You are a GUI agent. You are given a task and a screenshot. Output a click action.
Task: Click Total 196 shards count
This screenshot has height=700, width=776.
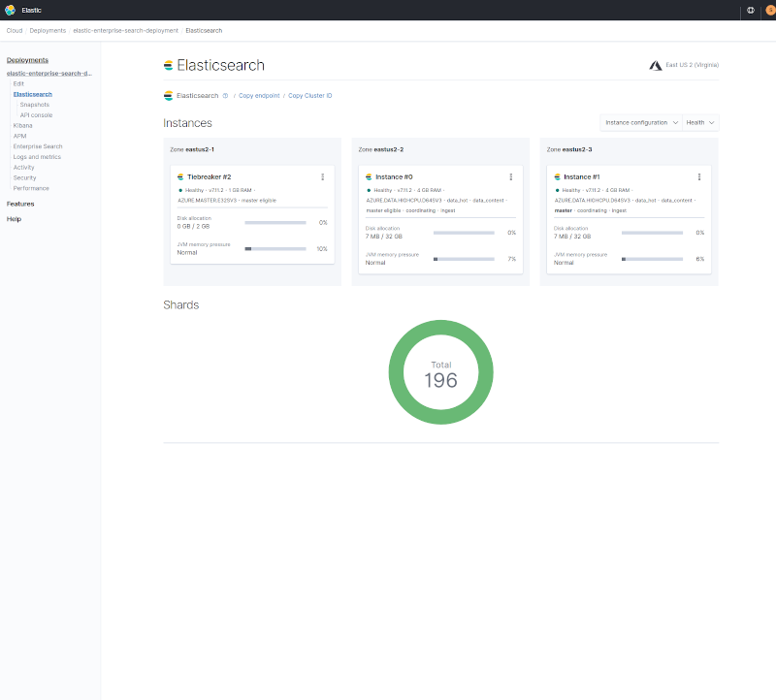coord(441,374)
